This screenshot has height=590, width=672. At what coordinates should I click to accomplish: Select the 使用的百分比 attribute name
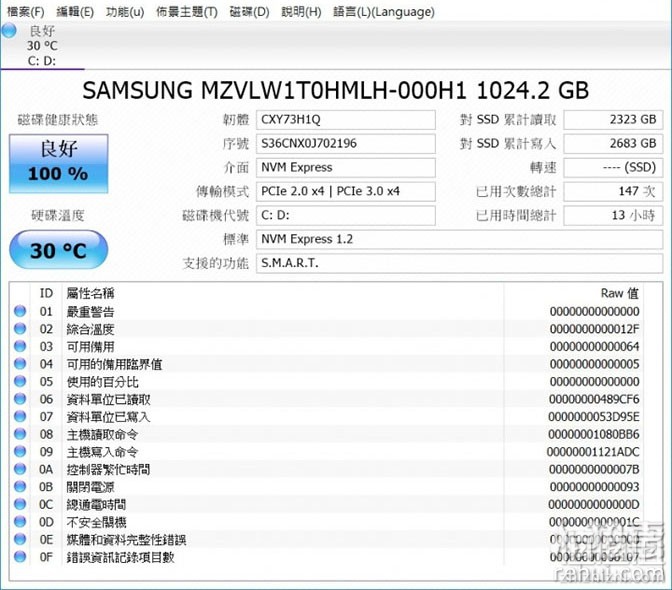coord(102,382)
